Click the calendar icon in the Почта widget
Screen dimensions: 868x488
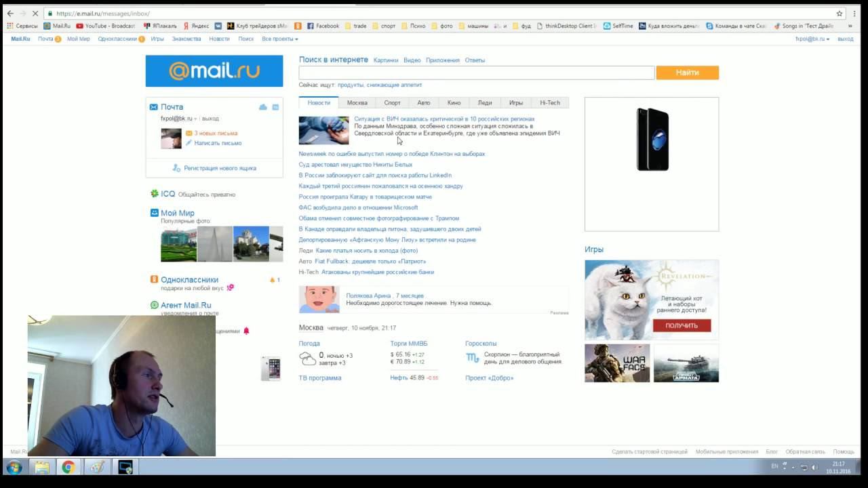pos(275,107)
